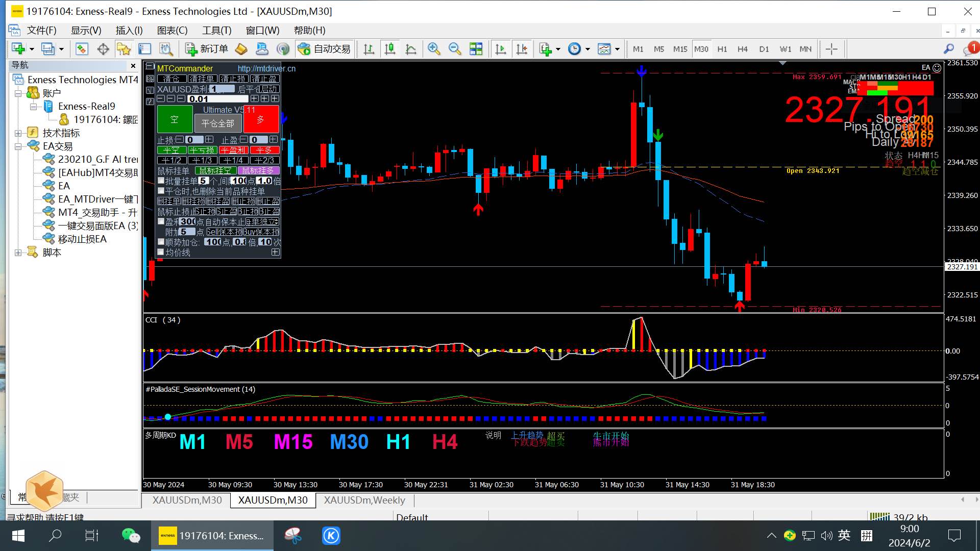Click the 清仓 button

pos(171,79)
